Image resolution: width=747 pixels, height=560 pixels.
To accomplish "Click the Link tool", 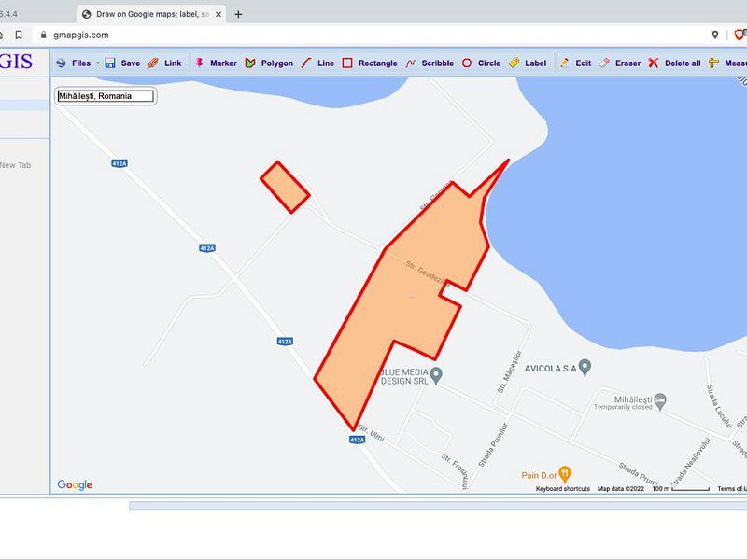I will coord(165,63).
